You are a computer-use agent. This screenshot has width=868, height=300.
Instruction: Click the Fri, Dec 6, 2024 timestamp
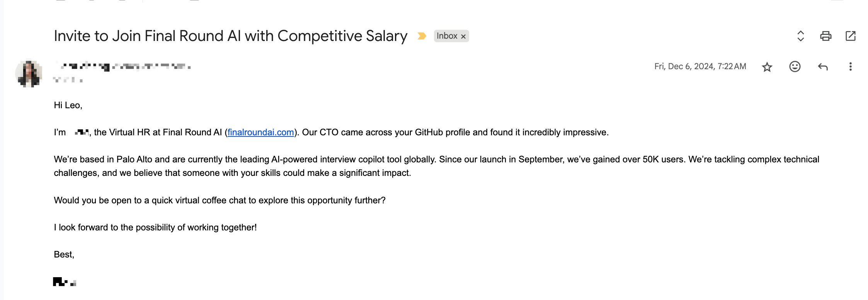(700, 66)
